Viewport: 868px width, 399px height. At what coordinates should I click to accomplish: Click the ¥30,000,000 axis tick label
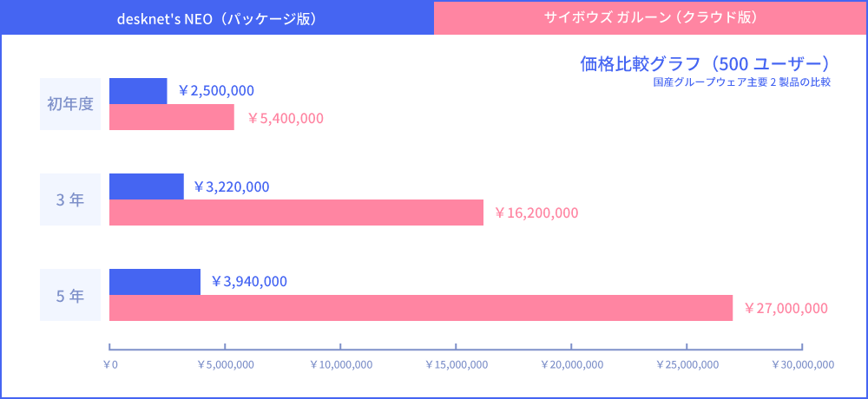pyautogui.click(x=803, y=365)
